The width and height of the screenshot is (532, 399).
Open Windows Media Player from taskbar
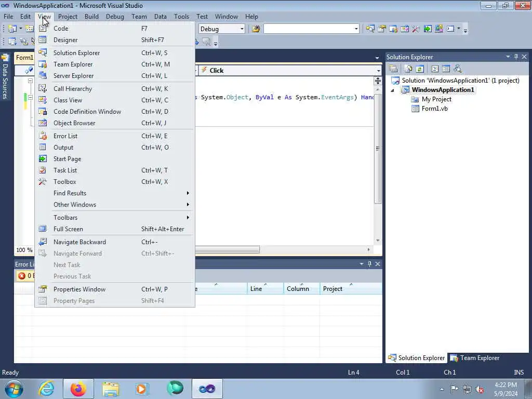(x=142, y=389)
